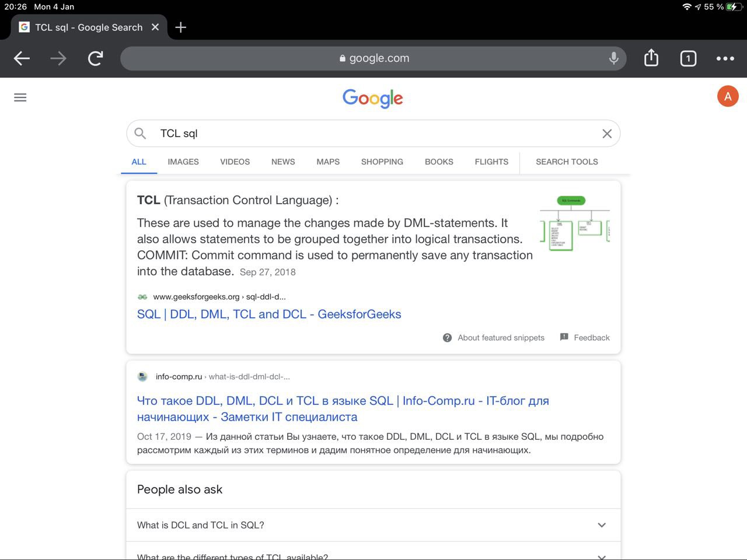Open the SQL commands diagram thumbnail
This screenshot has width=747, height=560.
point(575,224)
